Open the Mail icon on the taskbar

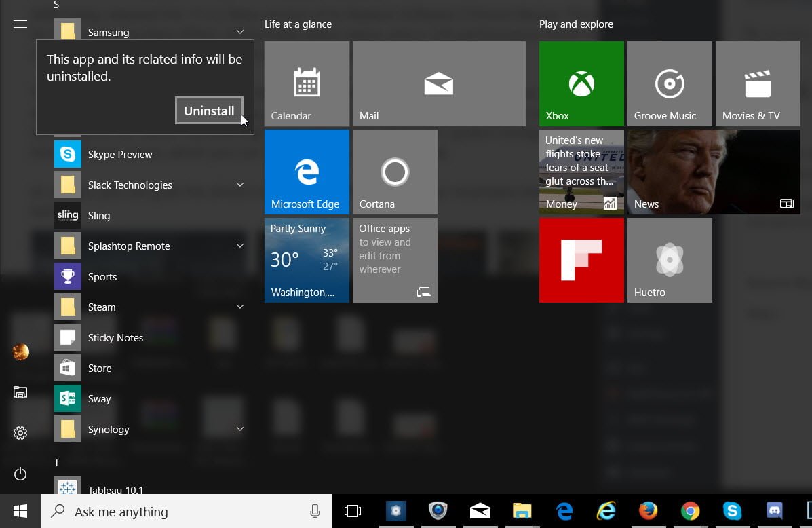point(480,512)
